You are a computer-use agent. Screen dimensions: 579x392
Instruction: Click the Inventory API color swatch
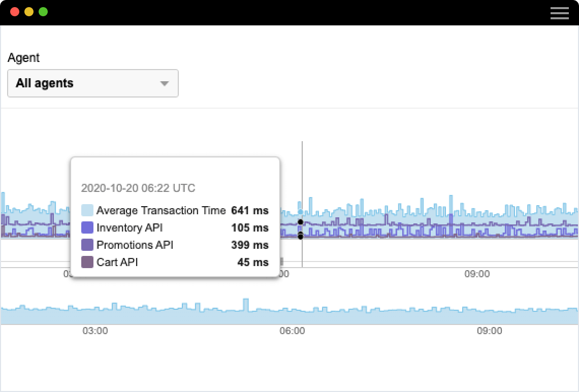click(87, 228)
